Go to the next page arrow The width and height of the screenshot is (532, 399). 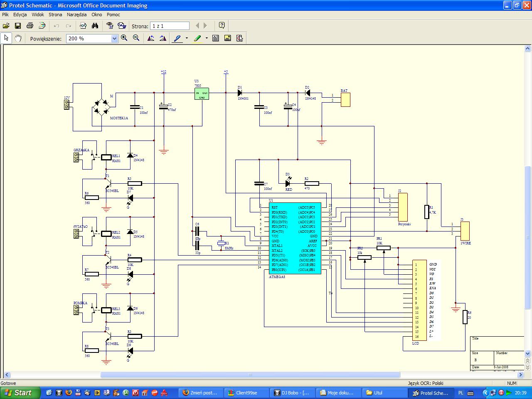point(205,26)
